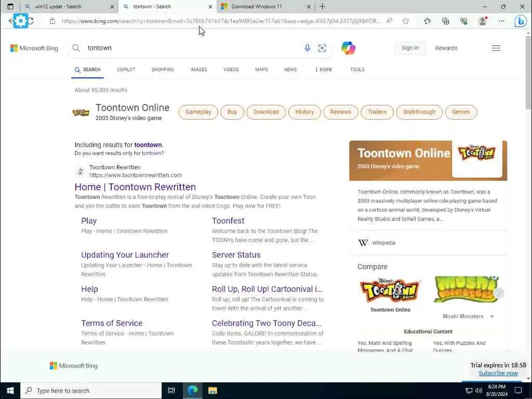The height and width of the screenshot is (399, 532).
Task: Click the Subscribe now link
Action: pos(498,373)
